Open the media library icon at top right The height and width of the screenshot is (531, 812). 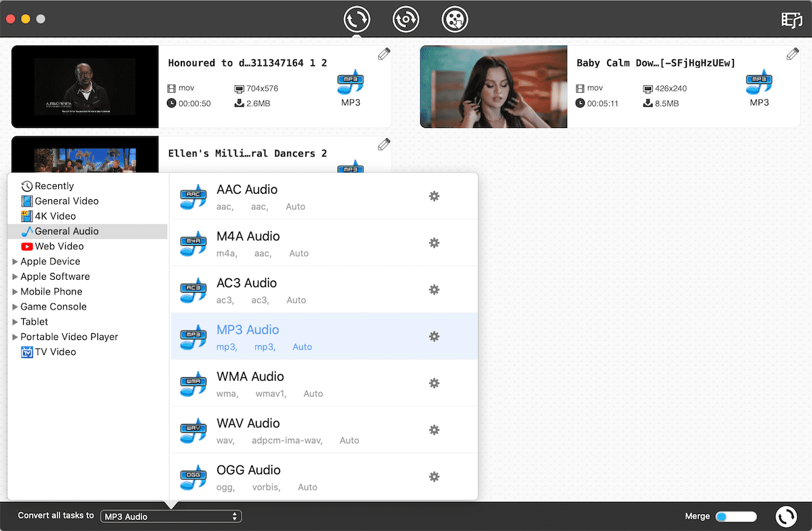tap(791, 20)
